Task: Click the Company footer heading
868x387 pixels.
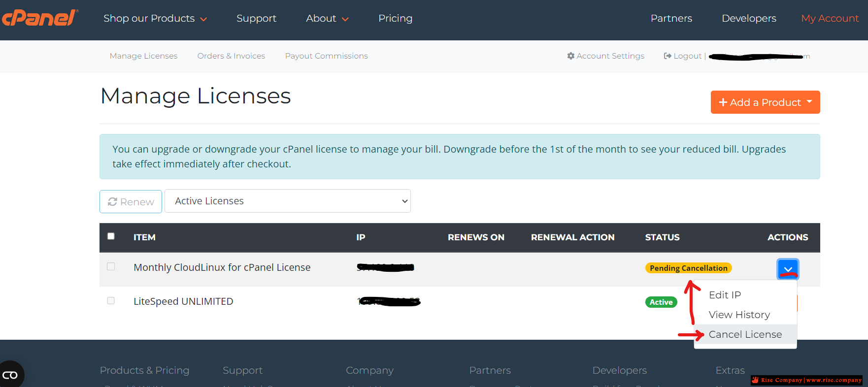Action: coord(369,370)
